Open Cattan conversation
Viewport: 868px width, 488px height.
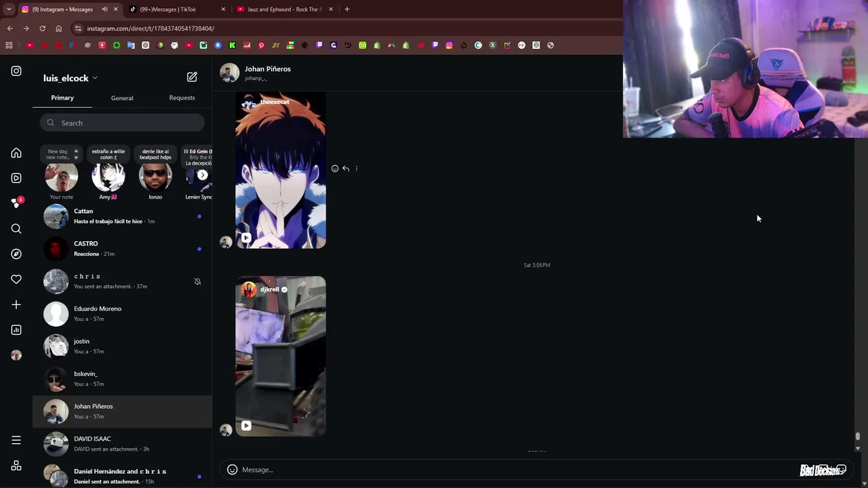(x=122, y=216)
